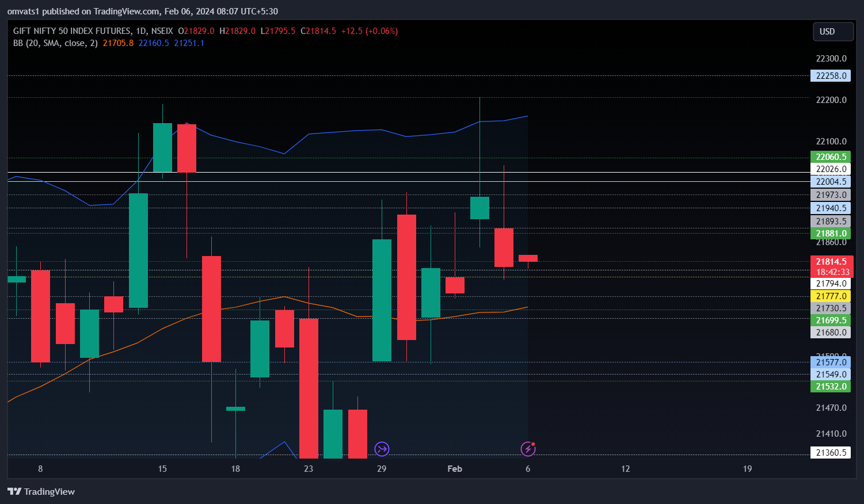Click the 21973.0 price label

pos(830,195)
